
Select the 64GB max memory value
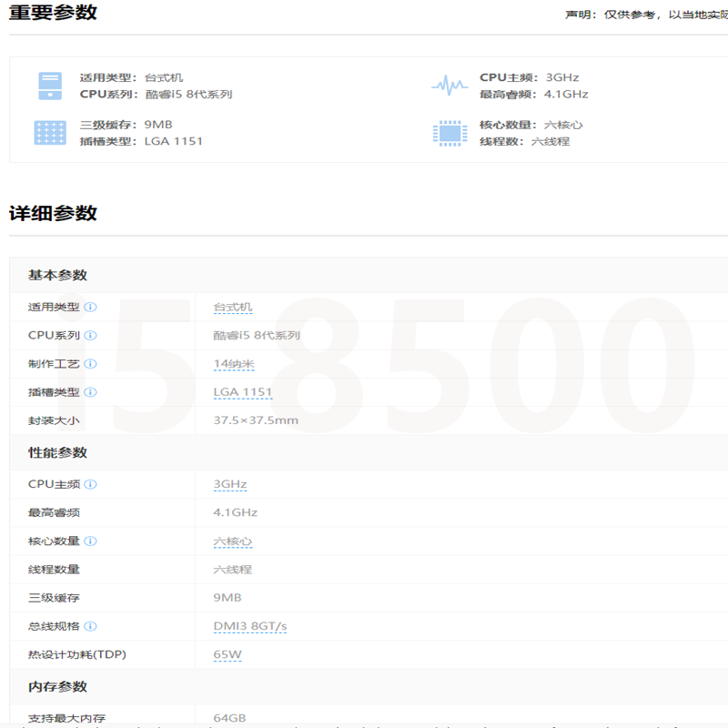click(x=229, y=718)
